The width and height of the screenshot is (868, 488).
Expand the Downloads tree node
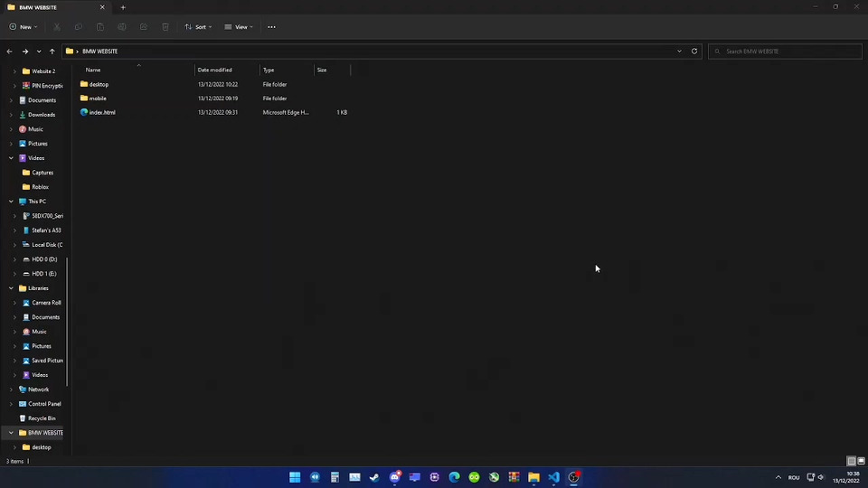pos(11,115)
